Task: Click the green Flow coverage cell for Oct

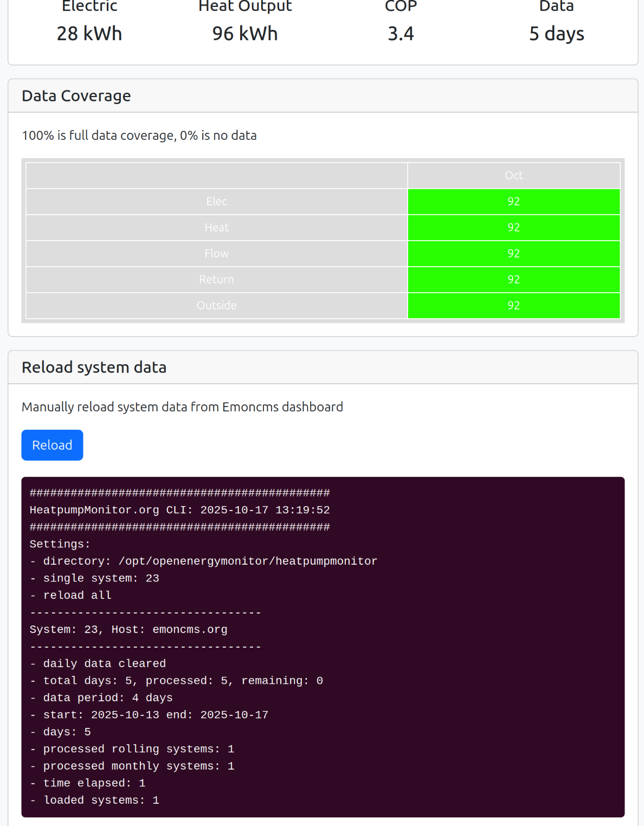Action: click(x=513, y=254)
